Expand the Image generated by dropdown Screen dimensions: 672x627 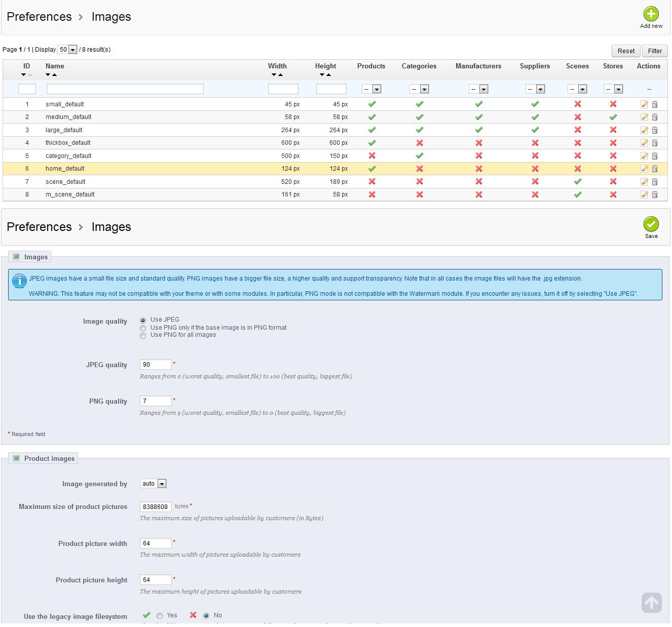tap(153, 484)
